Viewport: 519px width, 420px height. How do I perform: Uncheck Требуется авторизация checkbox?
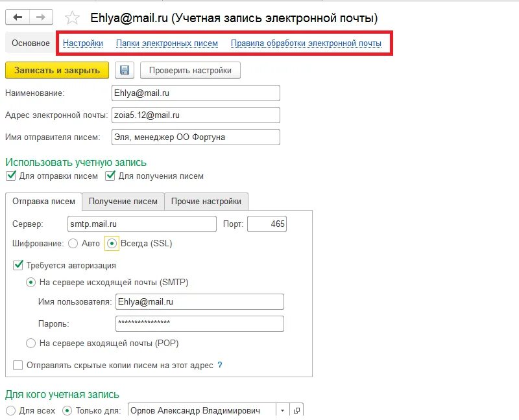[x=18, y=265]
